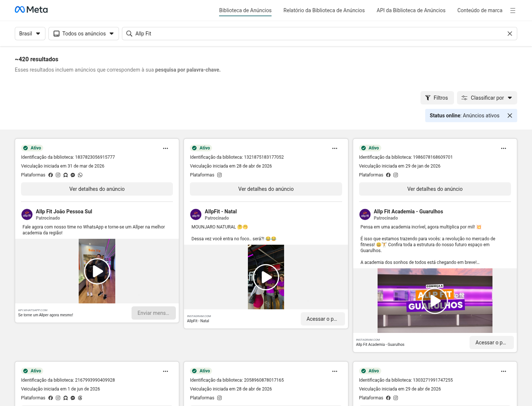
Task: Open the hamburger menu icon
Action: point(513,10)
